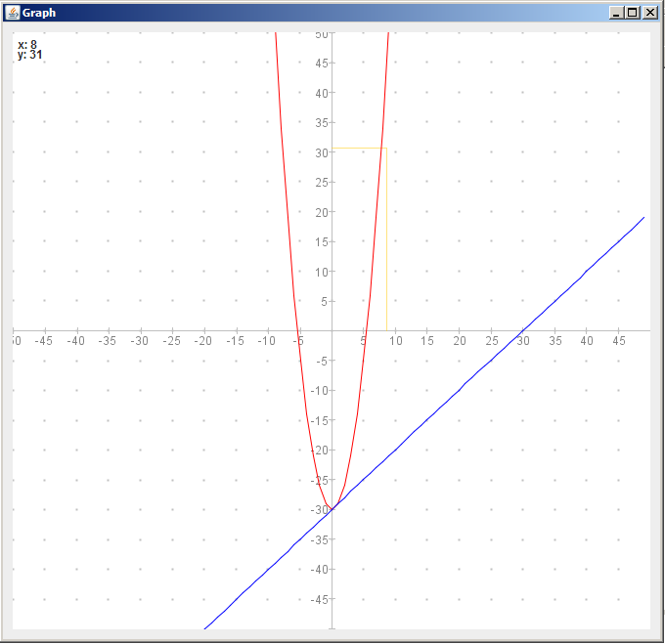Minimize the Graph window

coord(616,13)
